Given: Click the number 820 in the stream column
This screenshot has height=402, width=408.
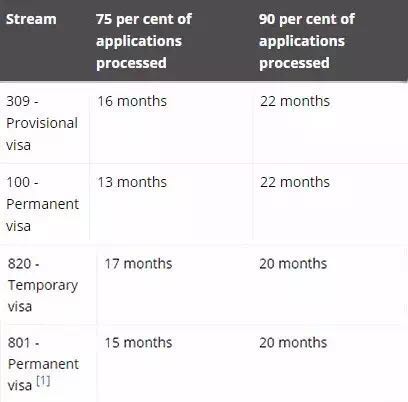Looking at the screenshot, I should pyautogui.click(x=20, y=264).
